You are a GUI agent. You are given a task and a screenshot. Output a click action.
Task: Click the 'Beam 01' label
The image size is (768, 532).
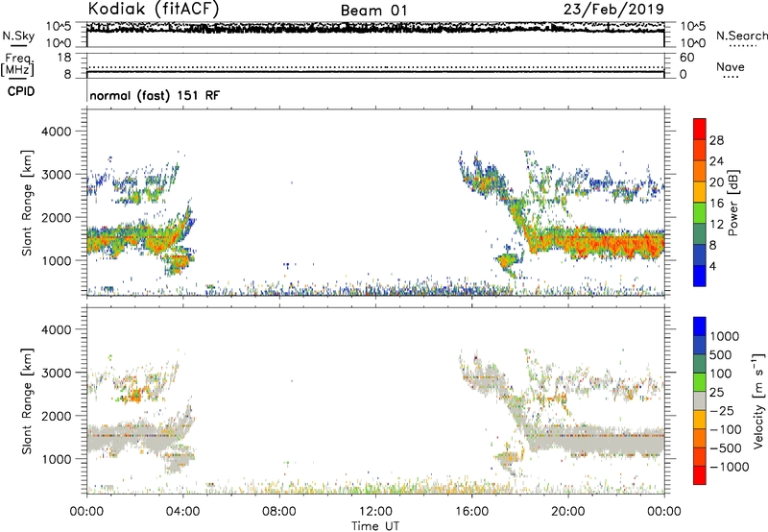coord(373,11)
